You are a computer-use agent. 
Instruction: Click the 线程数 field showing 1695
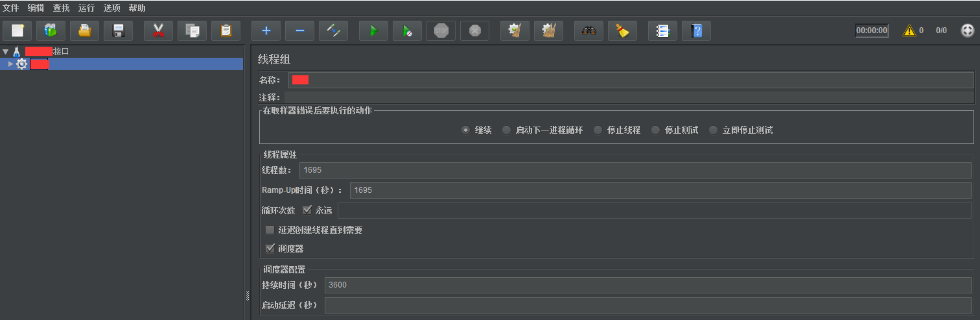635,170
